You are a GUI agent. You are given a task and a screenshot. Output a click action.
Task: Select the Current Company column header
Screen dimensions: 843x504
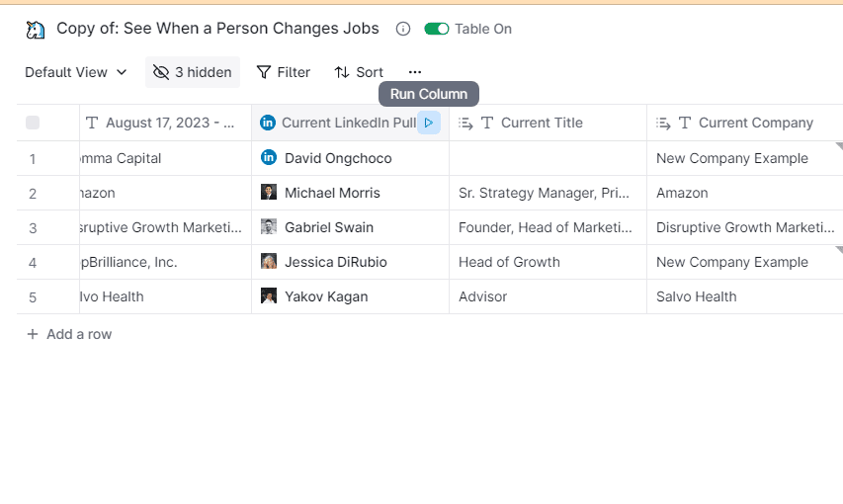(x=755, y=123)
